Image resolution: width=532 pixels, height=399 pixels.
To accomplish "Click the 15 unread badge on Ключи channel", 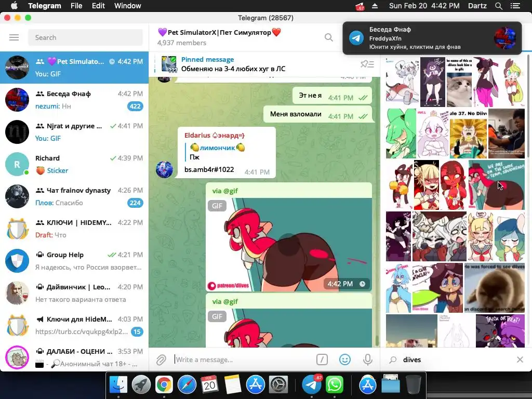I will point(137,332).
